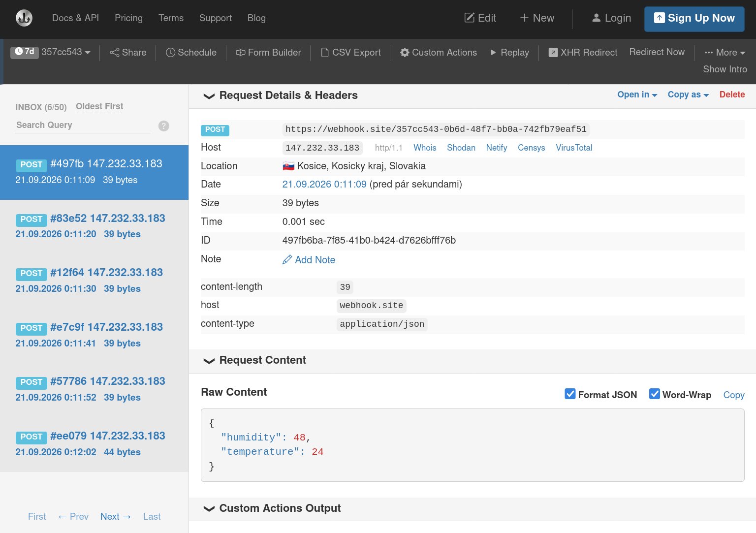Select request #ee079 with 44 bytes
Viewport: 756px width, 533px height.
pyautogui.click(x=94, y=444)
